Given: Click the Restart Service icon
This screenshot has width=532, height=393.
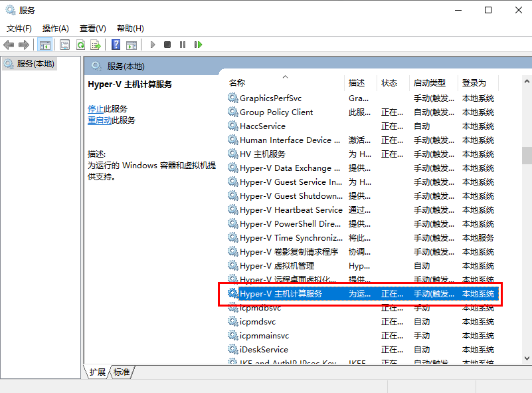Looking at the screenshot, I should click(198, 45).
